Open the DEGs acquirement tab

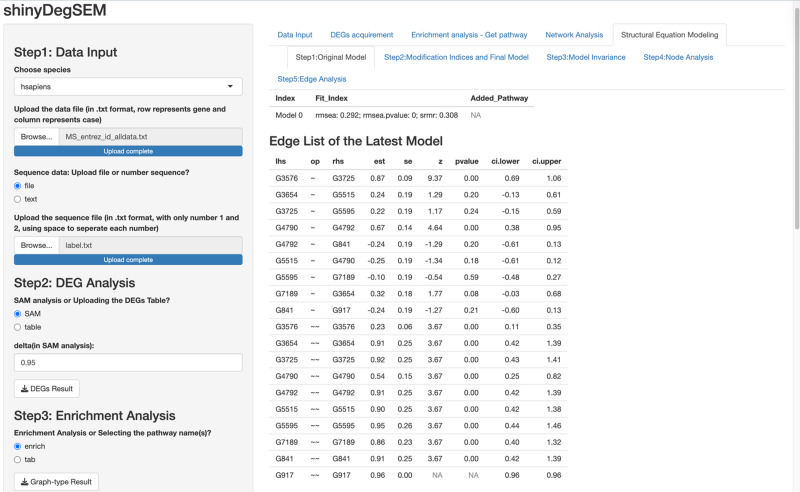pos(362,35)
